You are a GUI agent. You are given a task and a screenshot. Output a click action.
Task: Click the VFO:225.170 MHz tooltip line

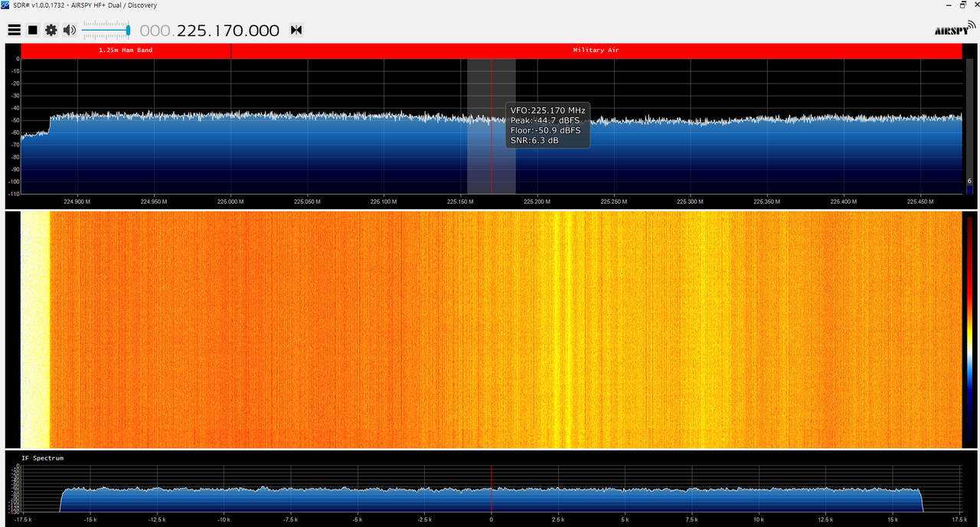[547, 111]
